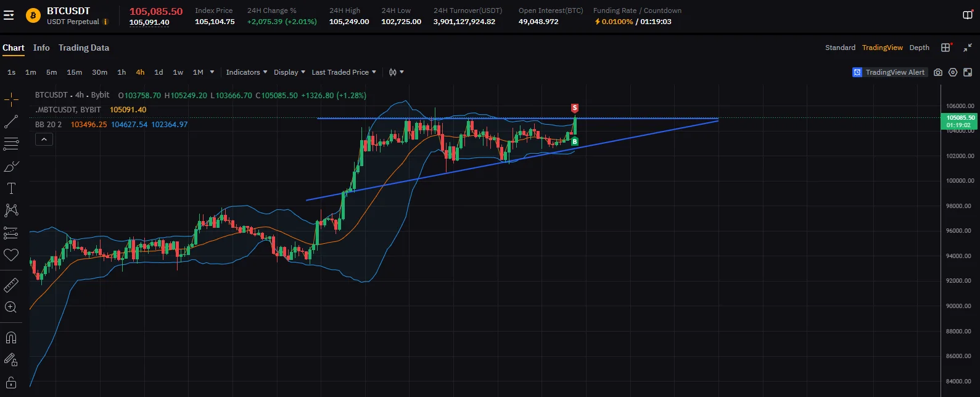Open the Last Traded Price dropdown
Image resolution: width=980 pixels, height=397 pixels.
point(344,72)
